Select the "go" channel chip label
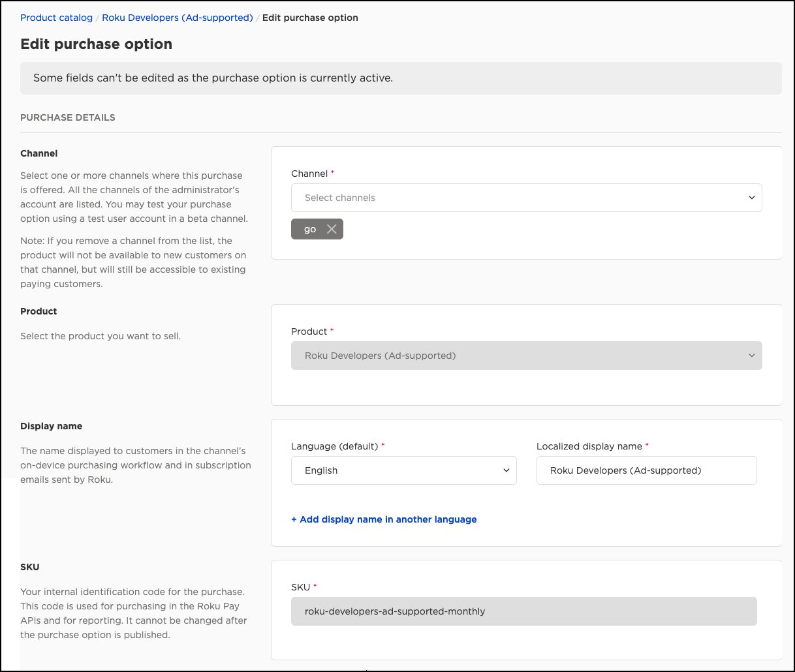Viewport: 795px width, 672px height. pos(310,229)
